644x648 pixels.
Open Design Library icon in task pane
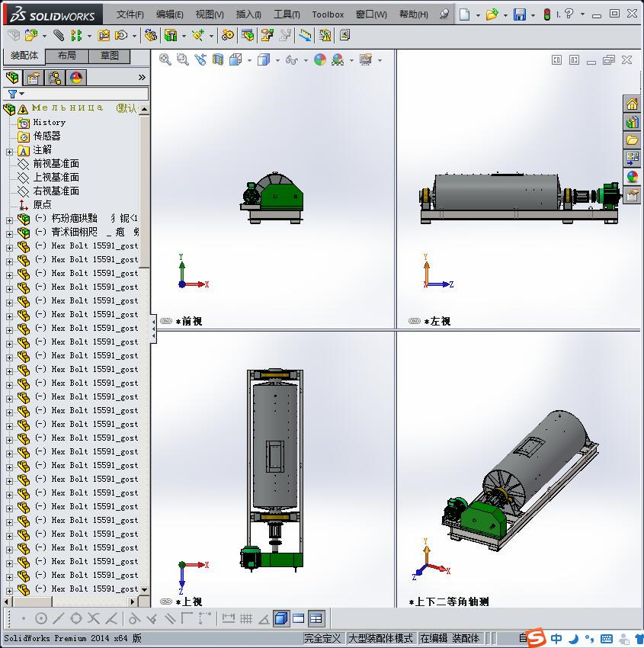point(632,122)
